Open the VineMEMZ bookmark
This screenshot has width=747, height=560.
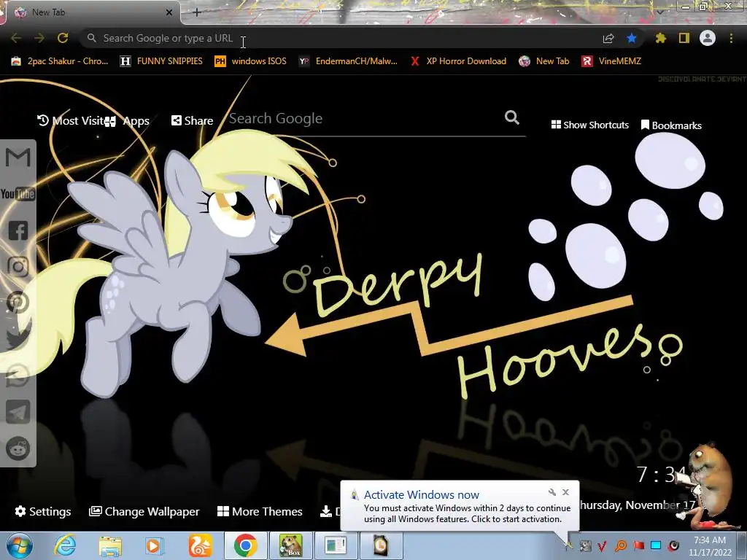611,61
